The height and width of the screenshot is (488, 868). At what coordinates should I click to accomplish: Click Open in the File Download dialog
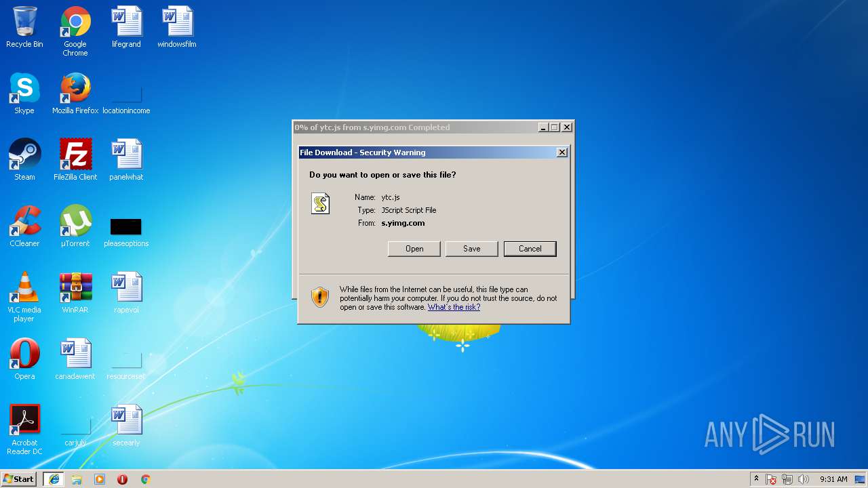point(414,249)
